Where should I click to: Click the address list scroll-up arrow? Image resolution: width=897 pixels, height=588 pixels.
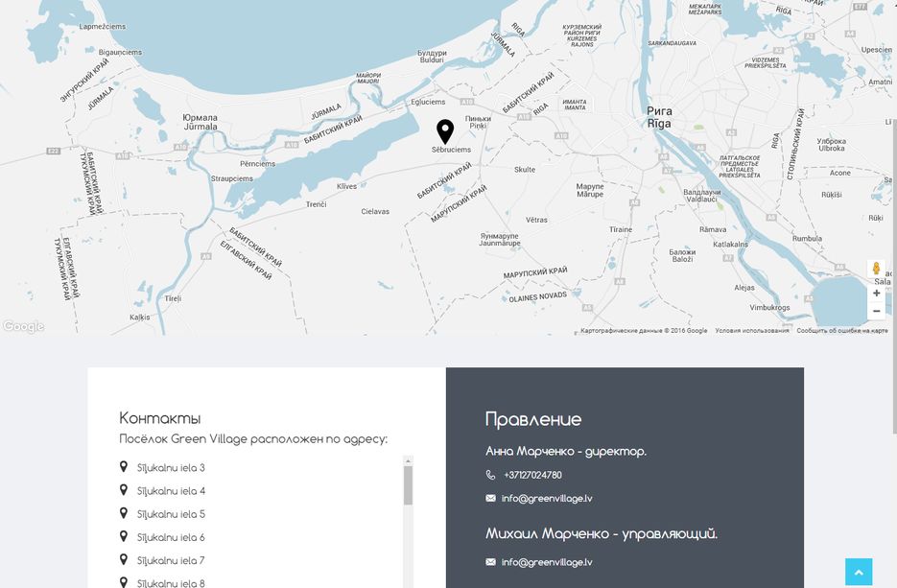coord(408,460)
